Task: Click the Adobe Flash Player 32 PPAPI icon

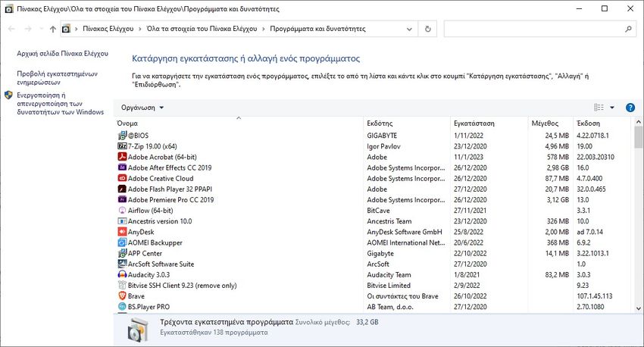Action: point(122,189)
